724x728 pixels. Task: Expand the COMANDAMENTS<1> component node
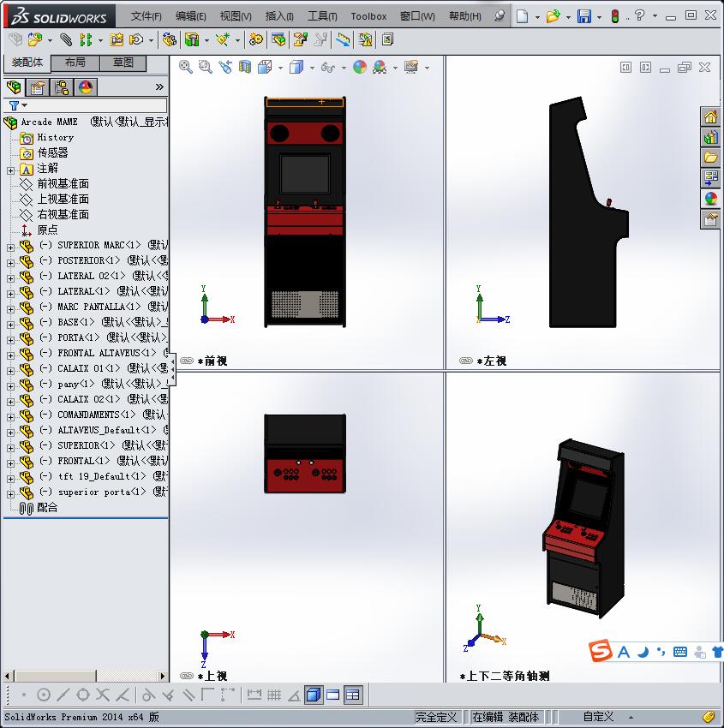pyautogui.click(x=10, y=417)
